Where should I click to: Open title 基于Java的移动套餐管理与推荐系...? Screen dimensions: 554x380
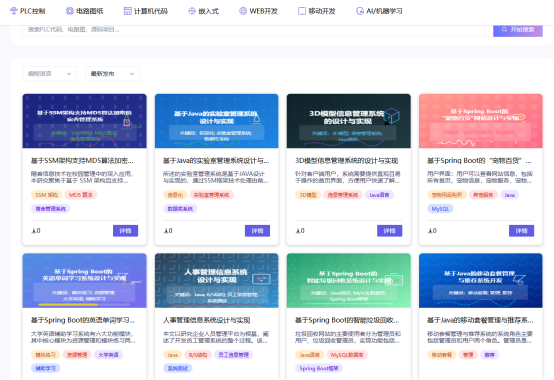click(x=480, y=320)
